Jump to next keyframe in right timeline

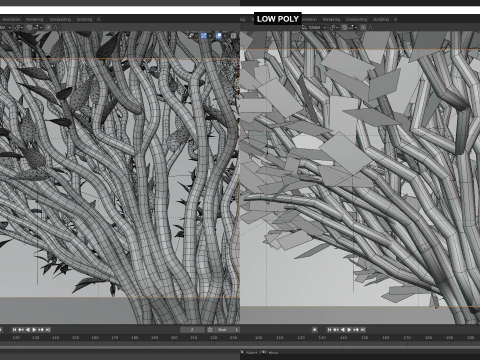[x=356, y=330]
